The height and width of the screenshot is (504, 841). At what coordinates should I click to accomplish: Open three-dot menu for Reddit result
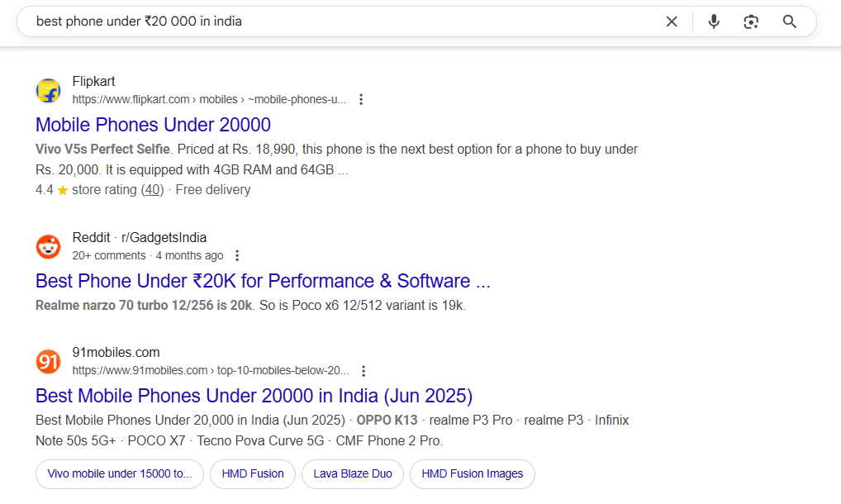click(236, 256)
